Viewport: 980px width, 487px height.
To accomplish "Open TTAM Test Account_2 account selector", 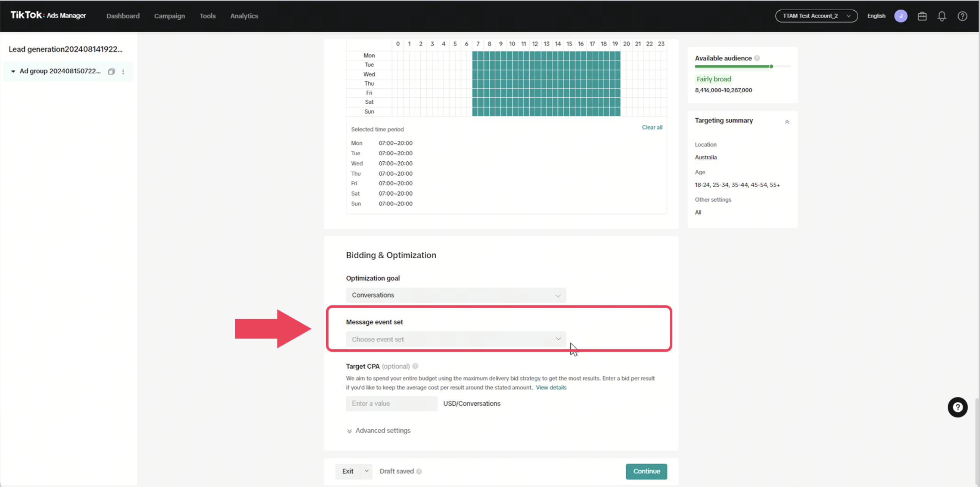I will (816, 16).
